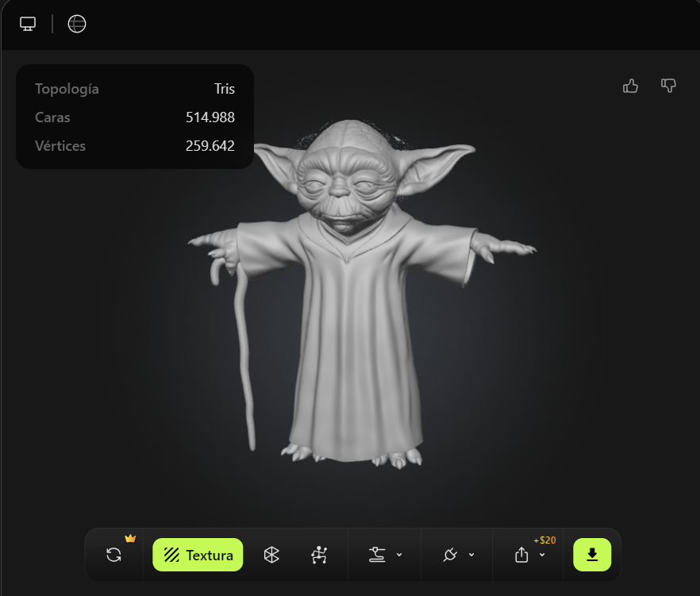Click the Vértices label

click(60, 146)
